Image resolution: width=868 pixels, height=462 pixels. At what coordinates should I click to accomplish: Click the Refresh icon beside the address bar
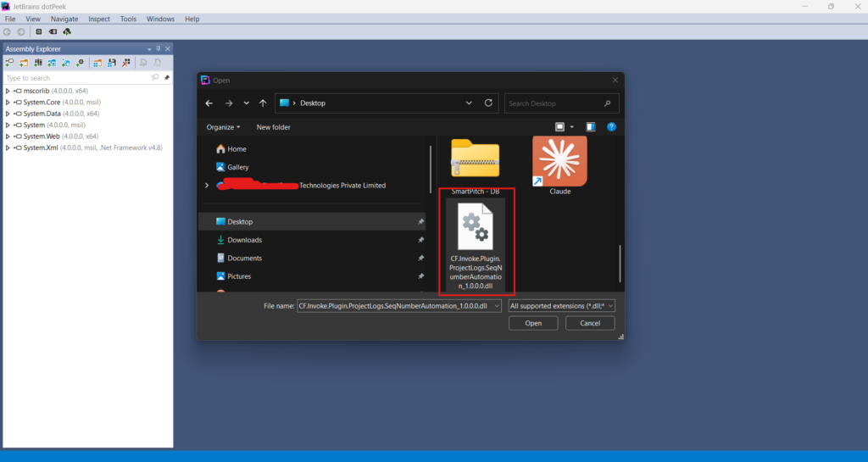click(488, 103)
